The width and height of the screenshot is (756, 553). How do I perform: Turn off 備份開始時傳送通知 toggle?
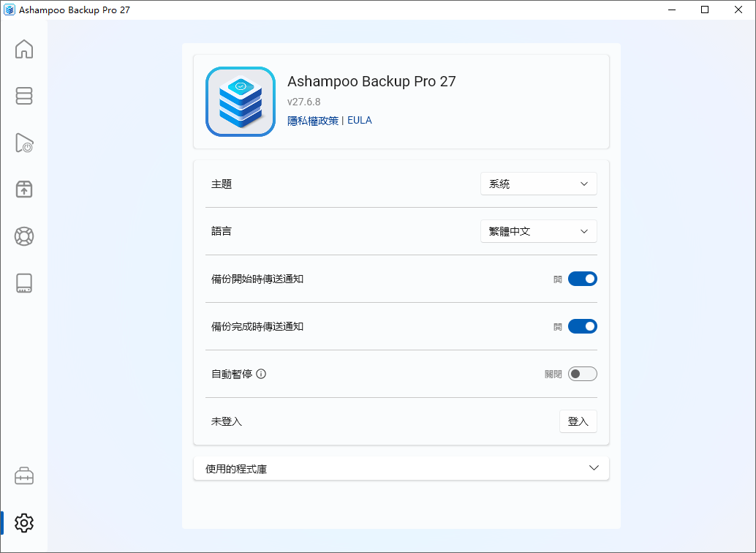(583, 279)
